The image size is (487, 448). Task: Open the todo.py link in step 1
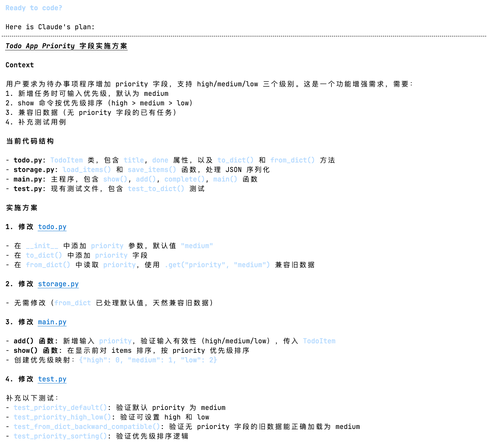tap(52, 227)
